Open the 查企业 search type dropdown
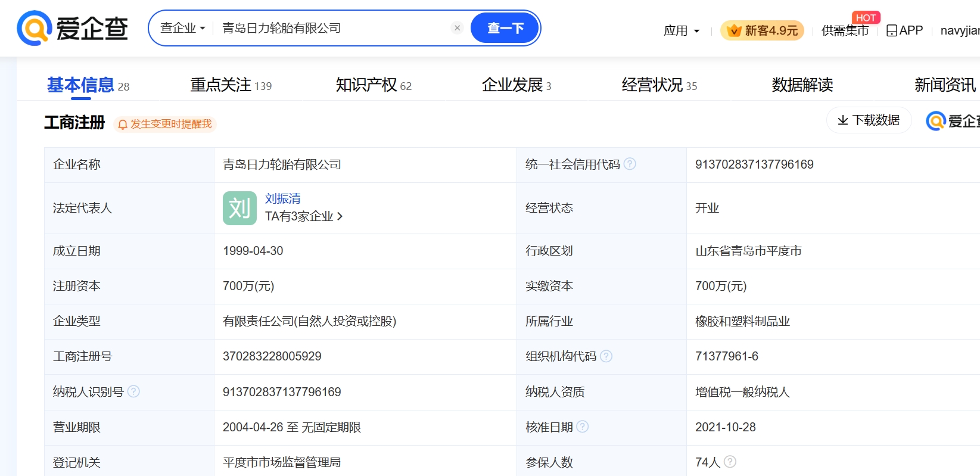The image size is (980, 476). [183, 28]
